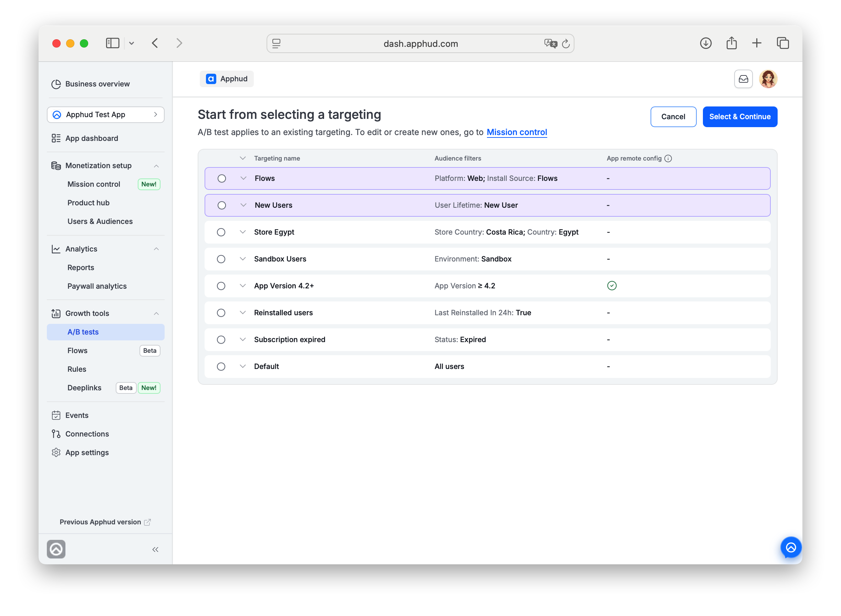Go forward with the browser forward arrow
The width and height of the screenshot is (841, 616).
[179, 43]
